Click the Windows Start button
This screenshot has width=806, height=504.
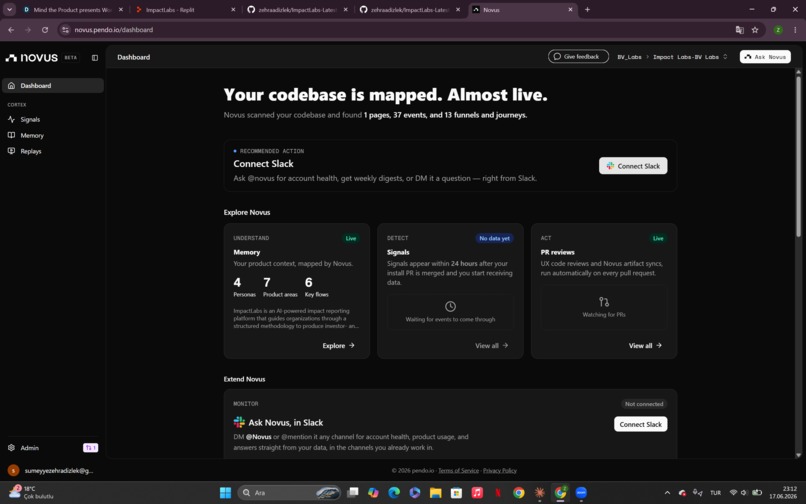pyautogui.click(x=225, y=493)
